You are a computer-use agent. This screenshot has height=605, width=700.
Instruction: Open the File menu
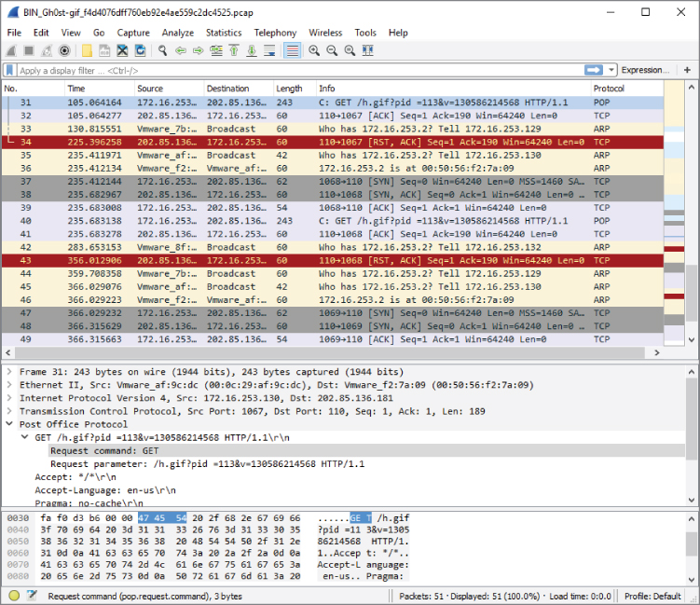click(x=14, y=33)
